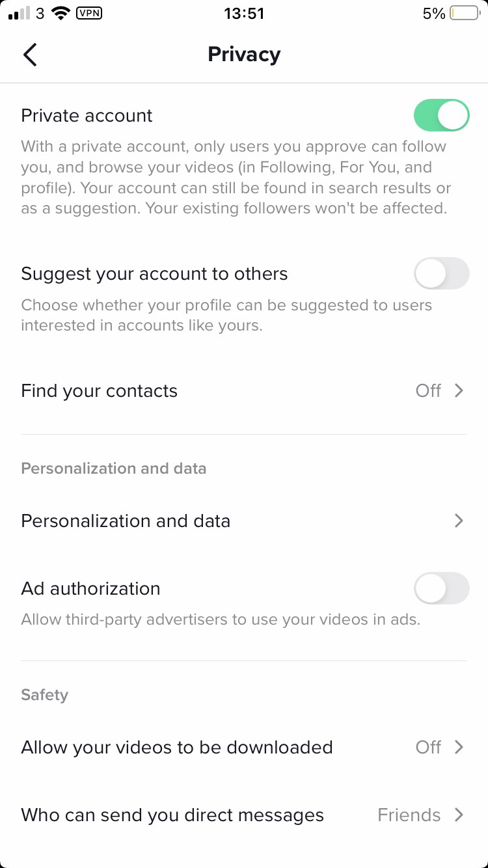This screenshot has height=868, width=488.
Task: Tap the status bar clock showing 13:51
Action: pos(244,14)
